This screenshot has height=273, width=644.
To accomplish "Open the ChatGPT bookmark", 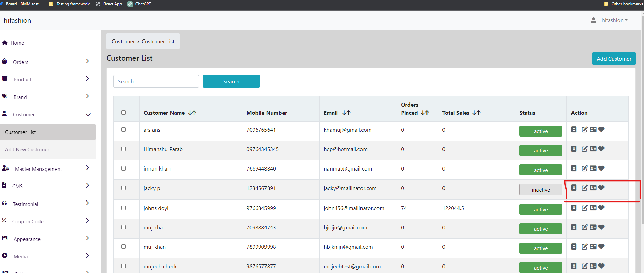I will coord(139,4).
